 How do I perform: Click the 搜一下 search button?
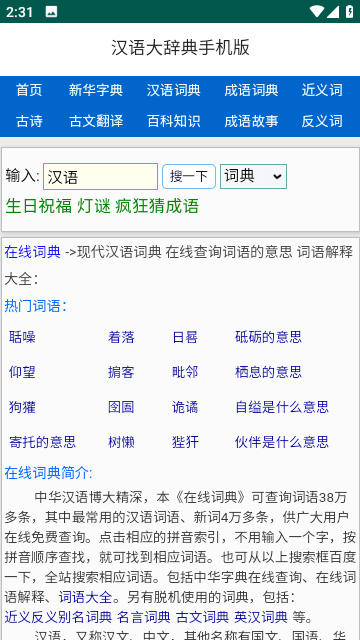click(x=189, y=177)
